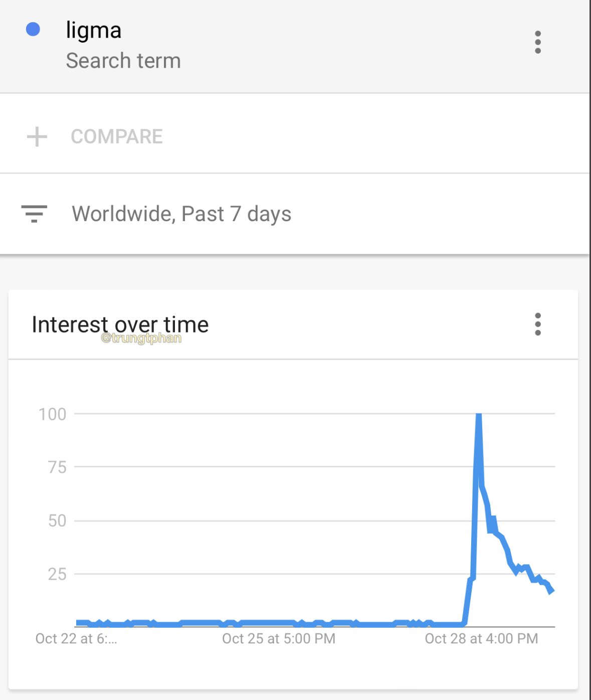Click the plus icon beside COMPARE
591x700 pixels.
coord(37,136)
